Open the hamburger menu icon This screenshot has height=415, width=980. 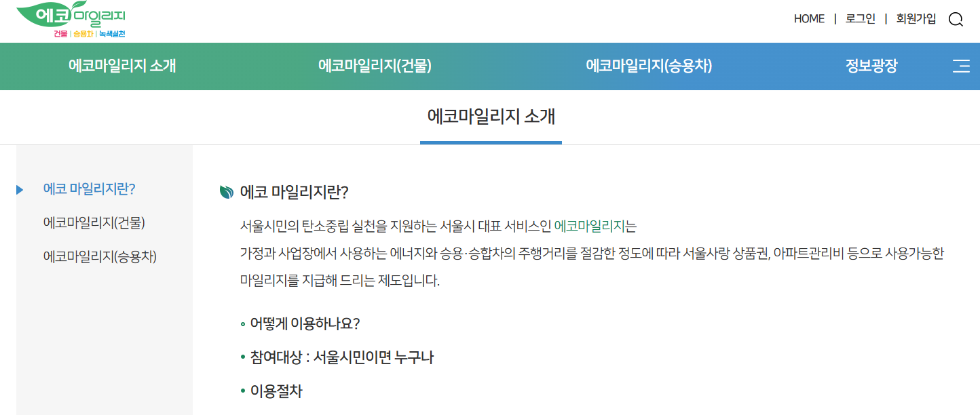961,66
